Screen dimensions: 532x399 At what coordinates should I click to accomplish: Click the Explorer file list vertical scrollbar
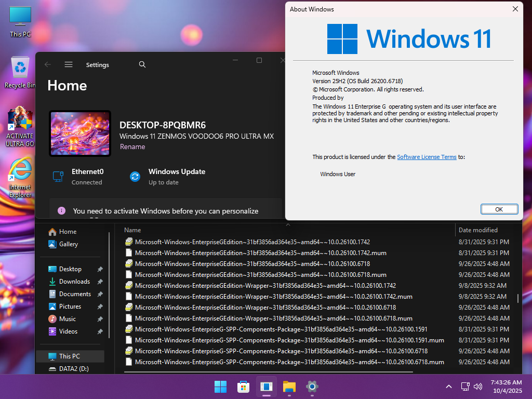point(518,298)
